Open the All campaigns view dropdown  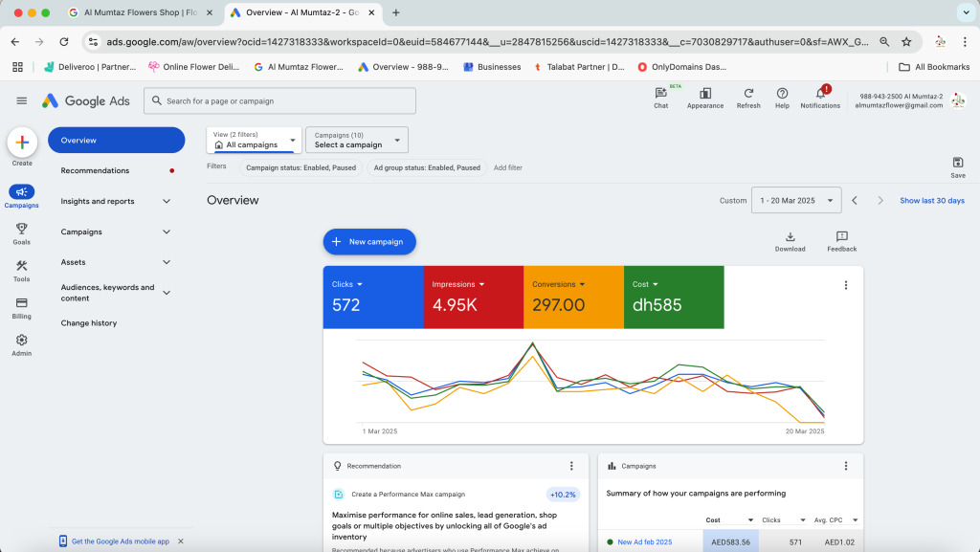point(254,140)
